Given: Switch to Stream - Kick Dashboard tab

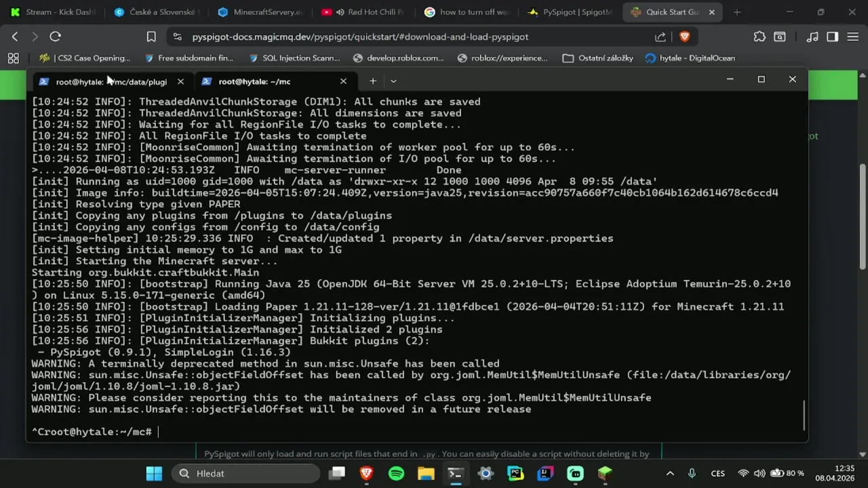Looking at the screenshot, I should pos(54,12).
